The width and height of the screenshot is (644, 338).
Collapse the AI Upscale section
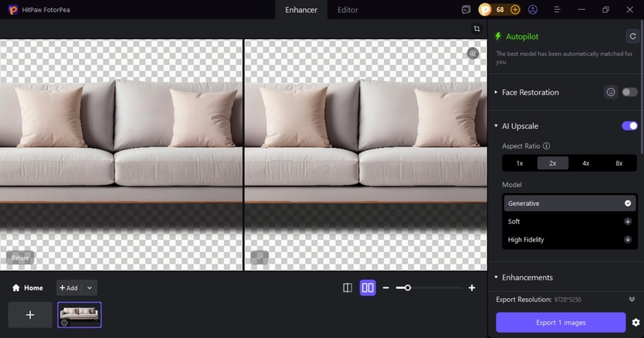coord(496,126)
